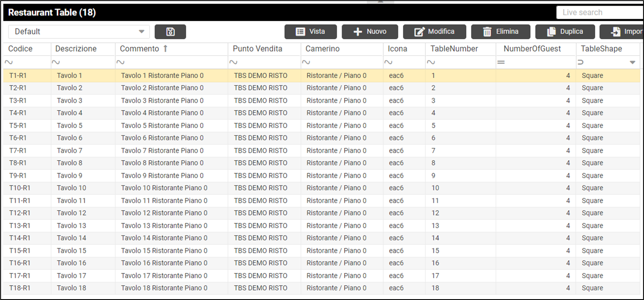Click the floppy disk save view icon
This screenshot has height=300, width=644.
pyautogui.click(x=170, y=32)
